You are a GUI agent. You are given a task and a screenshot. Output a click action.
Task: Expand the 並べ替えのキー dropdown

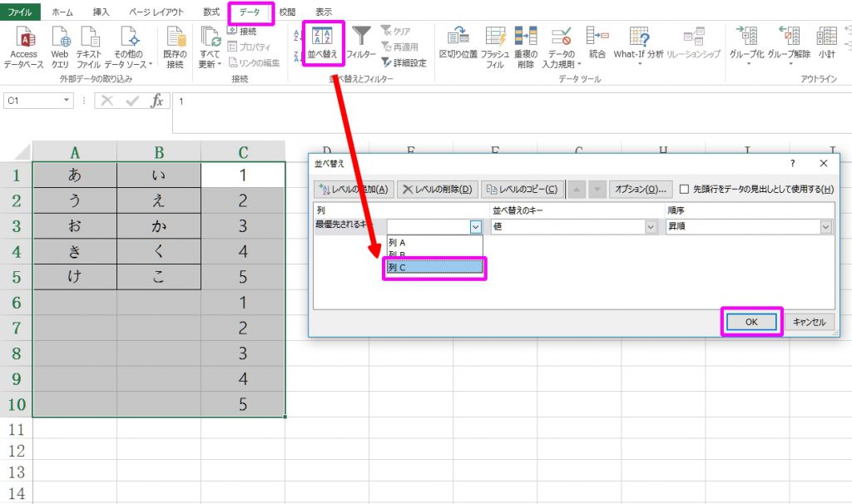650,226
